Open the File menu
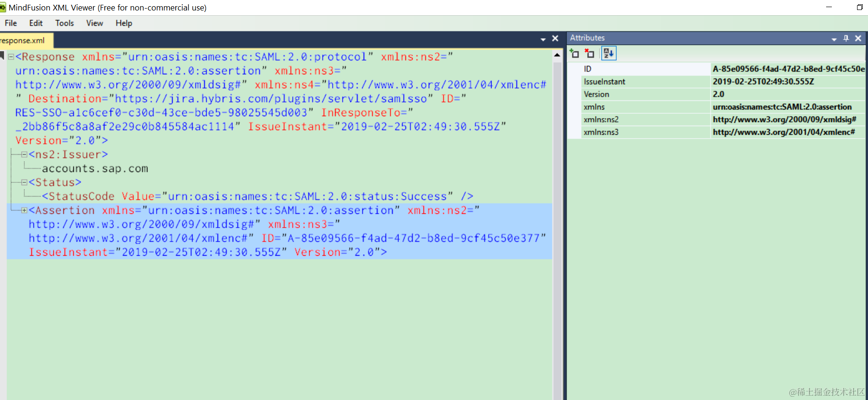The image size is (868, 400). 10,23
